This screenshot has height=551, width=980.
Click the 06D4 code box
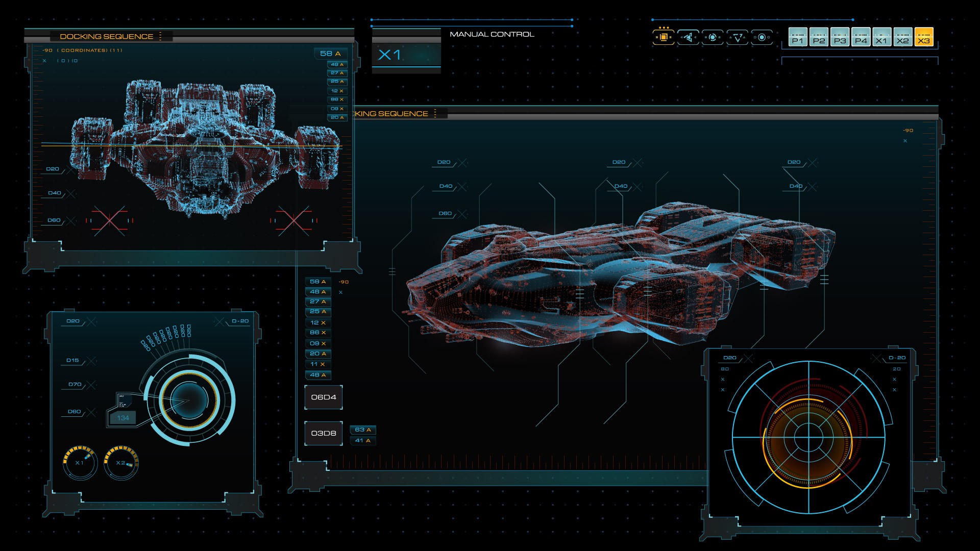[x=324, y=397]
